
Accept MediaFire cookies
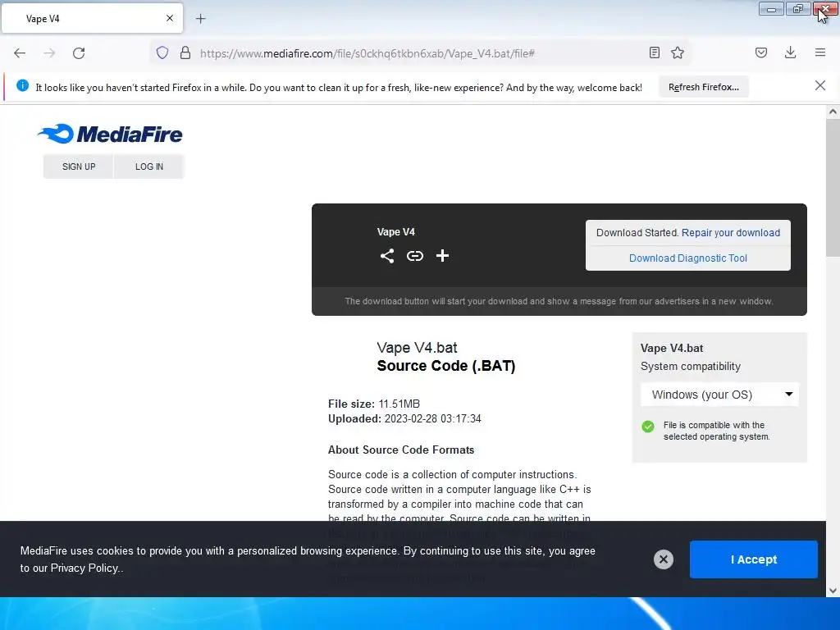(x=753, y=559)
